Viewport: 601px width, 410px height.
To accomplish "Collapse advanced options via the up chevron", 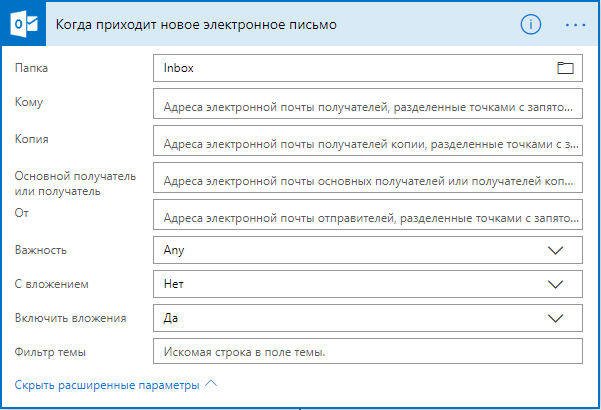I will click(211, 384).
